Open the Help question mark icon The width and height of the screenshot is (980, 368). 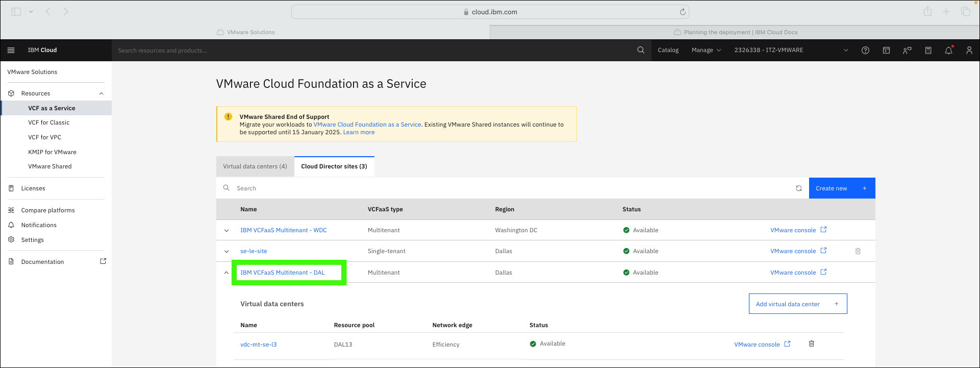click(865, 50)
